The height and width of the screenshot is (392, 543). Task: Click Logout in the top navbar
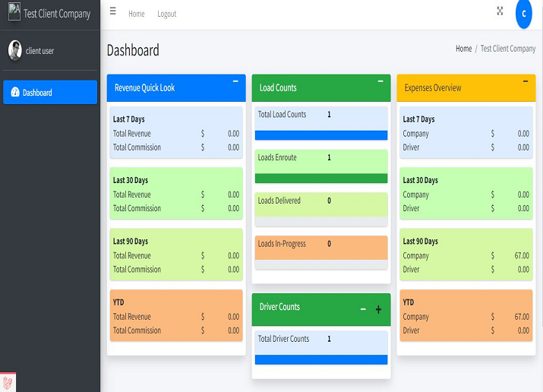tap(167, 14)
